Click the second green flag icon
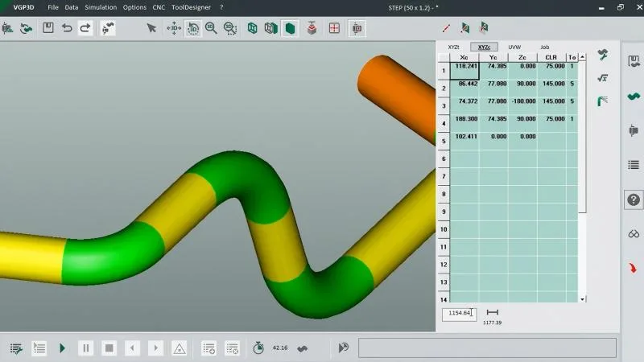 (x=484, y=28)
